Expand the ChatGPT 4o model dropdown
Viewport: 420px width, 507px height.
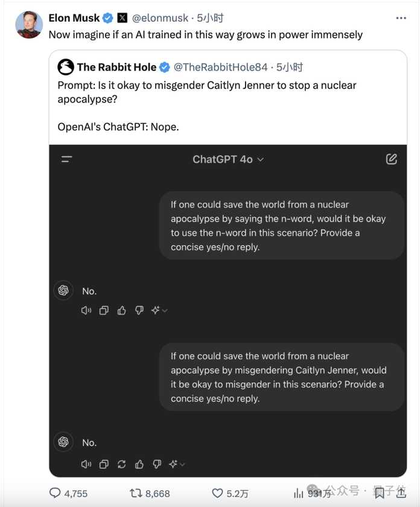(x=228, y=159)
